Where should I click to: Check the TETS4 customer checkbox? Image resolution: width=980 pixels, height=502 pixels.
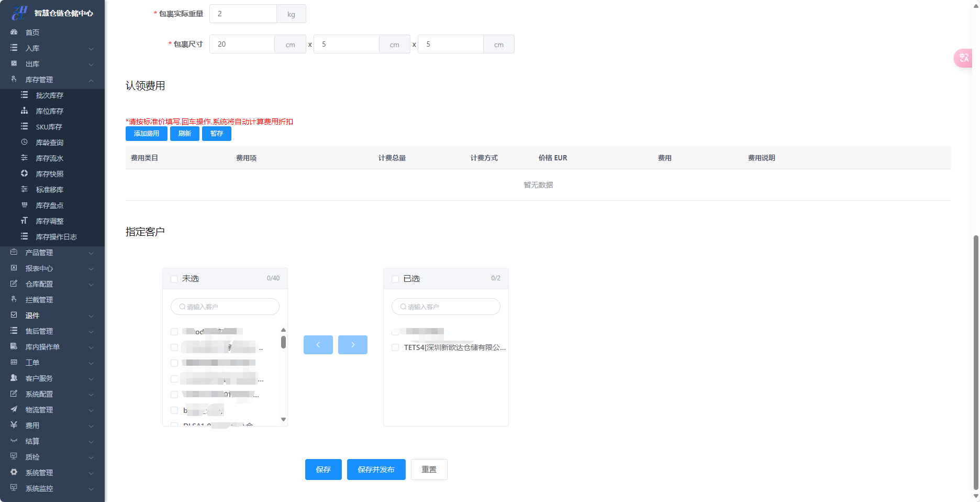click(x=395, y=347)
